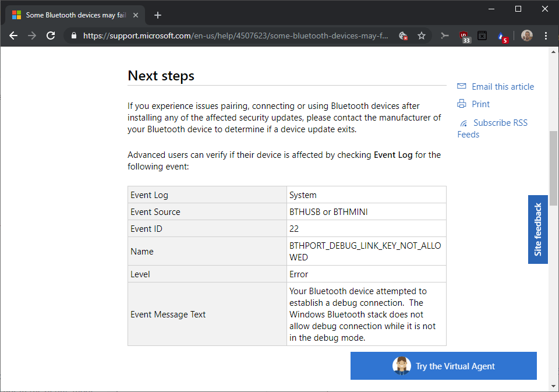This screenshot has height=392, width=559.
Task: Click the Event Log label cell
Action: (207, 195)
